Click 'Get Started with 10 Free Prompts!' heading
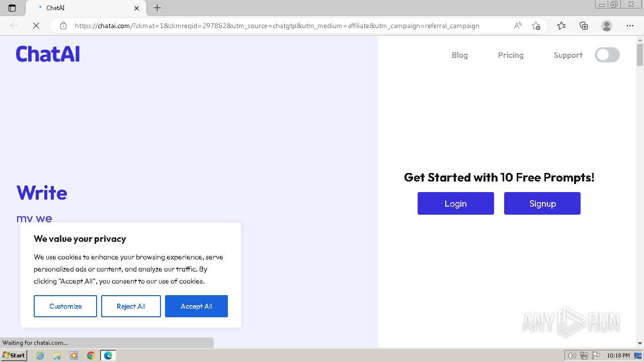This screenshot has width=644, height=362. [x=499, y=177]
